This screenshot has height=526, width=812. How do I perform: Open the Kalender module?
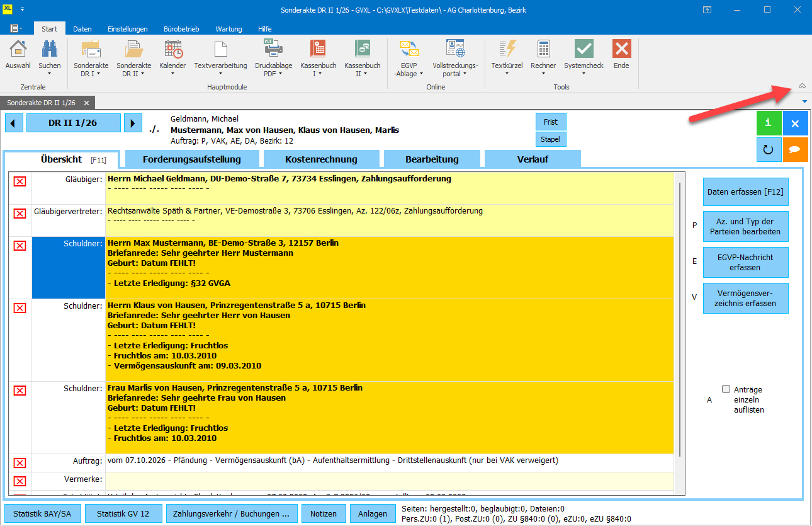172,58
